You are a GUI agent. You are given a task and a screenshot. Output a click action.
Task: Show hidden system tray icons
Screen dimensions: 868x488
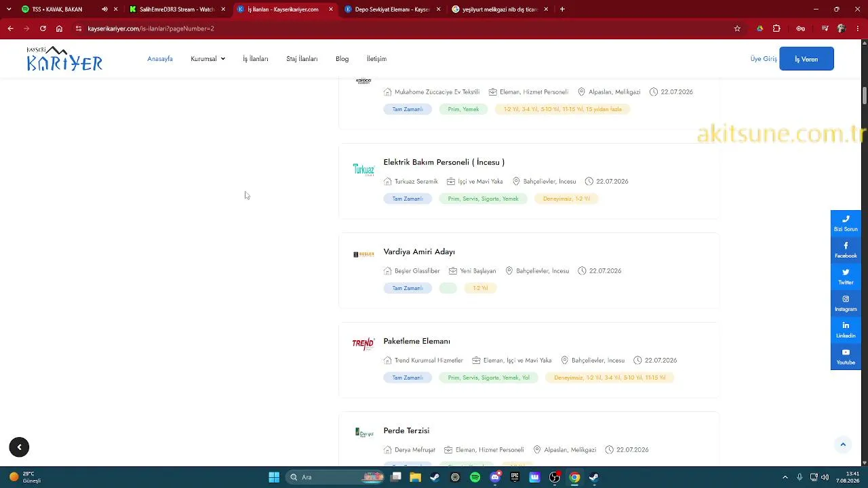(785, 477)
